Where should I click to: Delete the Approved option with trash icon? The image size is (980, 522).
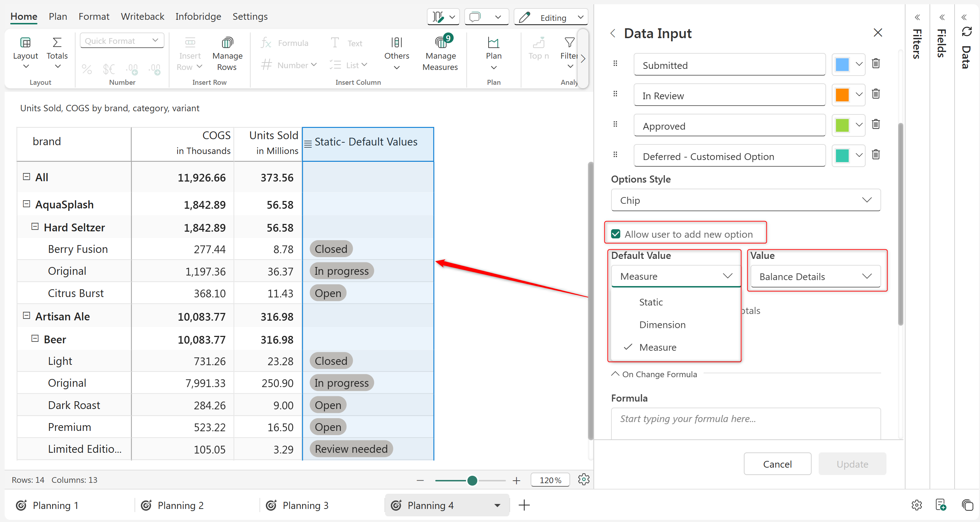(x=876, y=124)
